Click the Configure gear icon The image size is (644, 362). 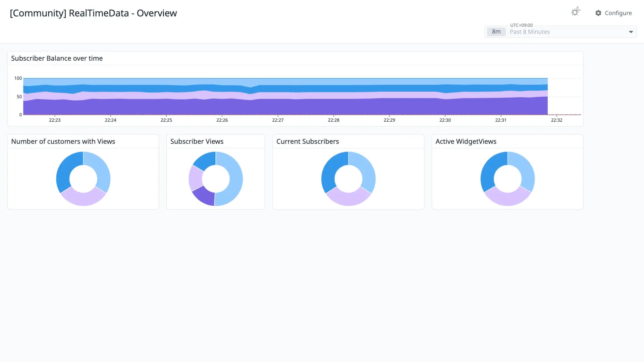pyautogui.click(x=598, y=13)
